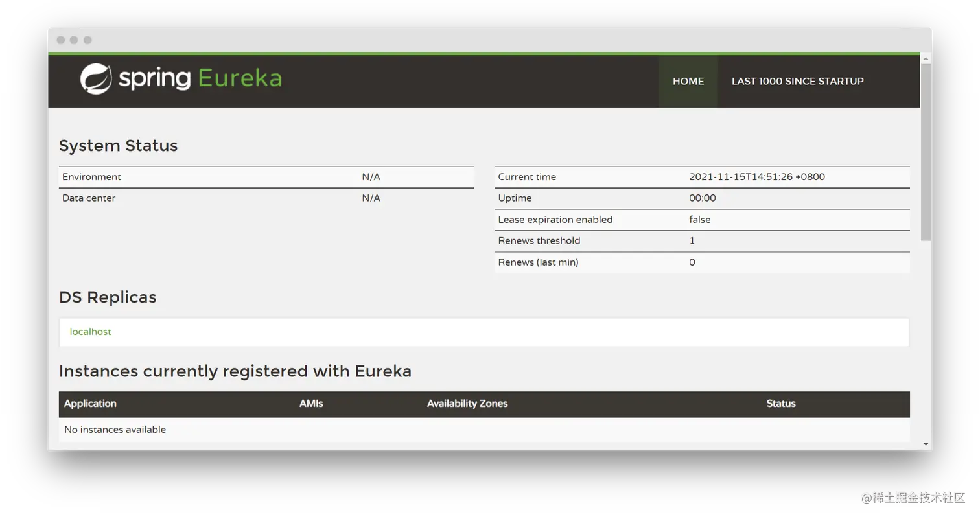The height and width of the screenshot is (519, 980).
Task: Click the 'Renews (last min)' label
Action: click(x=538, y=262)
